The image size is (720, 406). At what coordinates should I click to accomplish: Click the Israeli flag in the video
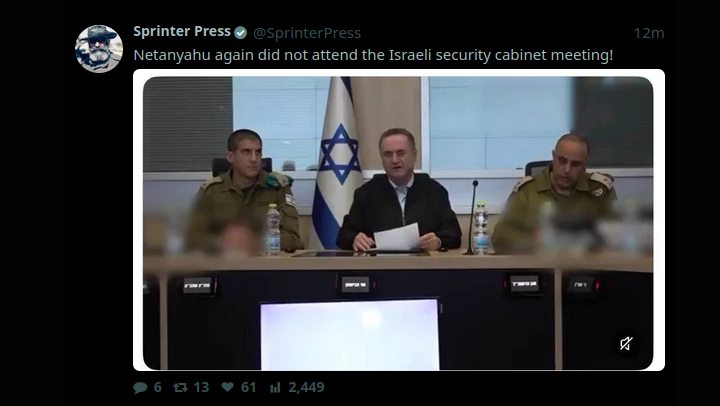point(337,161)
